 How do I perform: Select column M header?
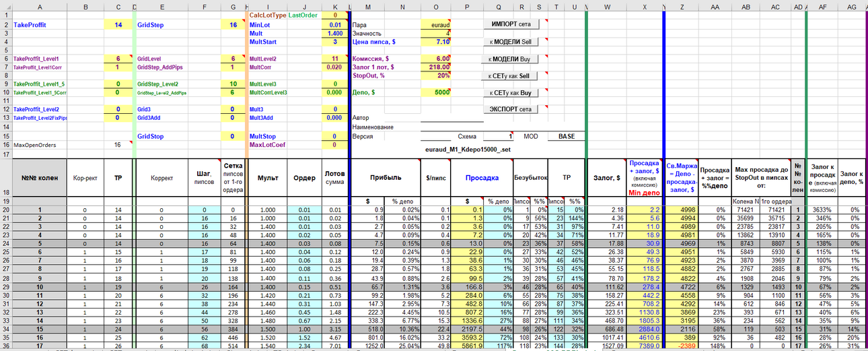[x=368, y=6]
